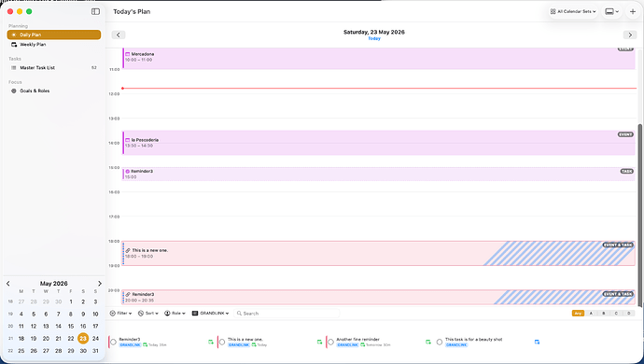Open Master Task List
644x364 pixels.
[54, 68]
